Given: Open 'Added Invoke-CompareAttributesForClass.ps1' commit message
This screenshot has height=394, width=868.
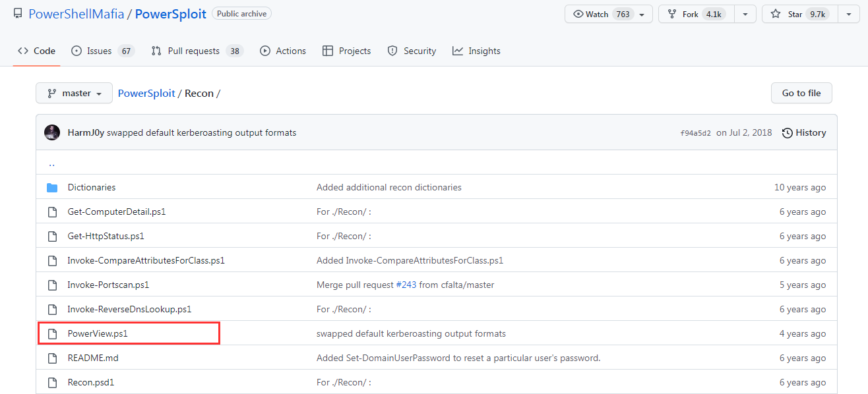Looking at the screenshot, I should tap(410, 260).
